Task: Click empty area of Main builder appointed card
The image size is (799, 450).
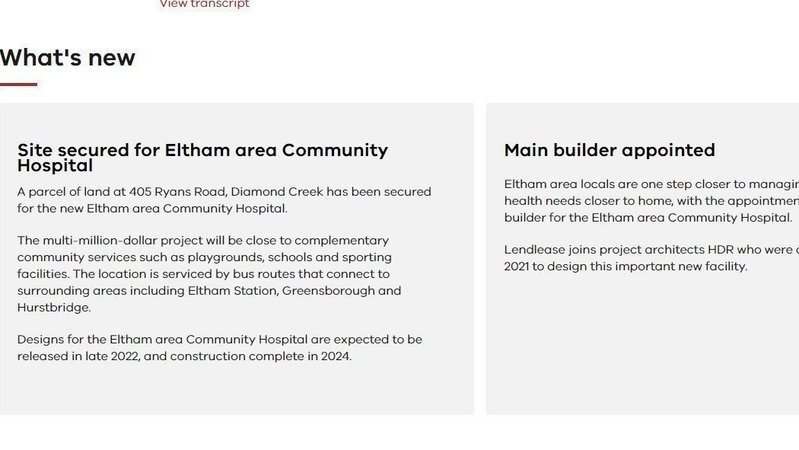Action: (642, 350)
